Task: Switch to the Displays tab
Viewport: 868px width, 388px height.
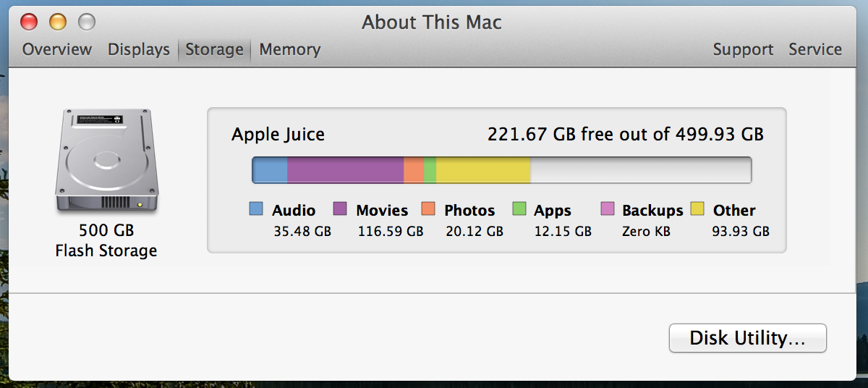Action: click(139, 50)
